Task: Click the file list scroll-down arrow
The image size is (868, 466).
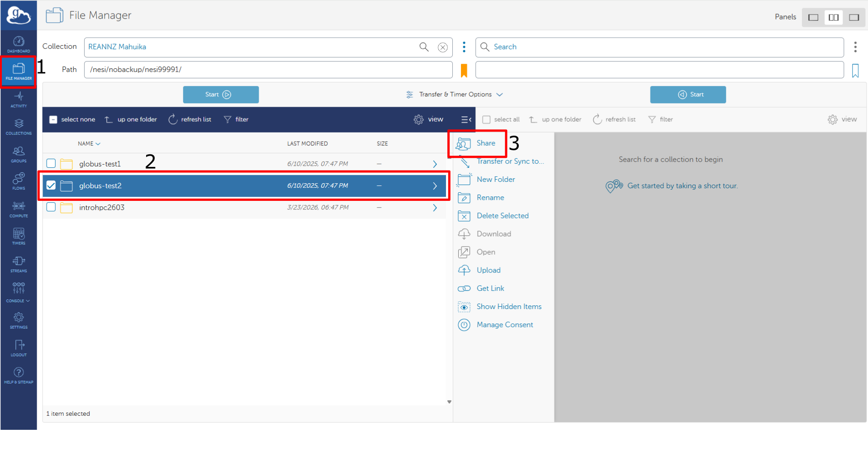Action: point(449,402)
